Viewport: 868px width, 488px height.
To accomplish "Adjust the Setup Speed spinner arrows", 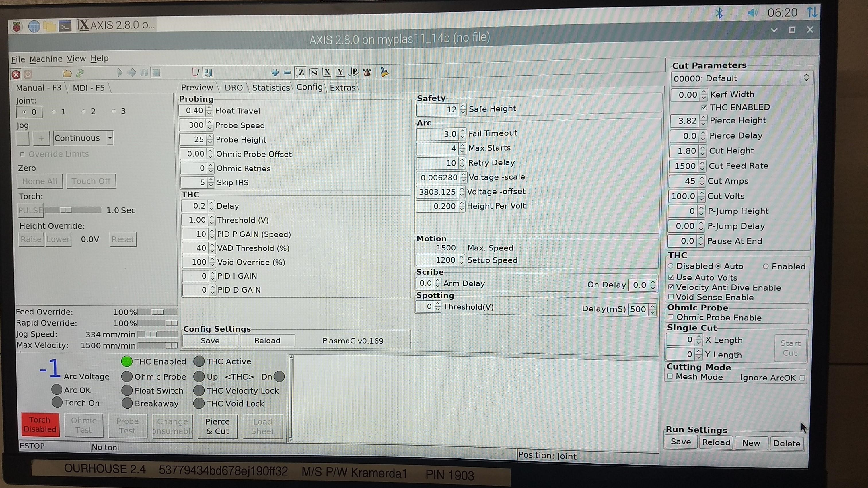I will pyautogui.click(x=461, y=260).
